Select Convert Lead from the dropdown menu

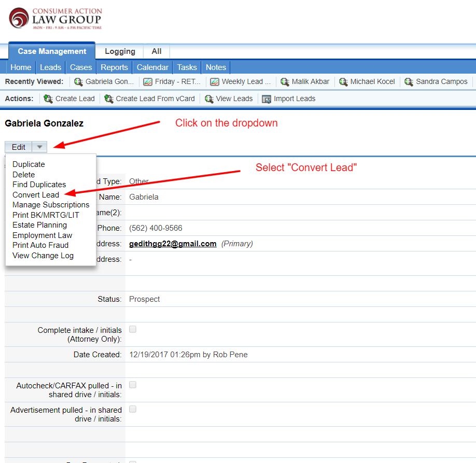point(36,195)
